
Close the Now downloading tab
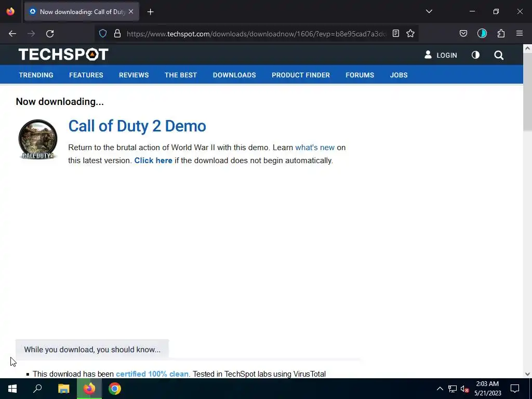(131, 11)
